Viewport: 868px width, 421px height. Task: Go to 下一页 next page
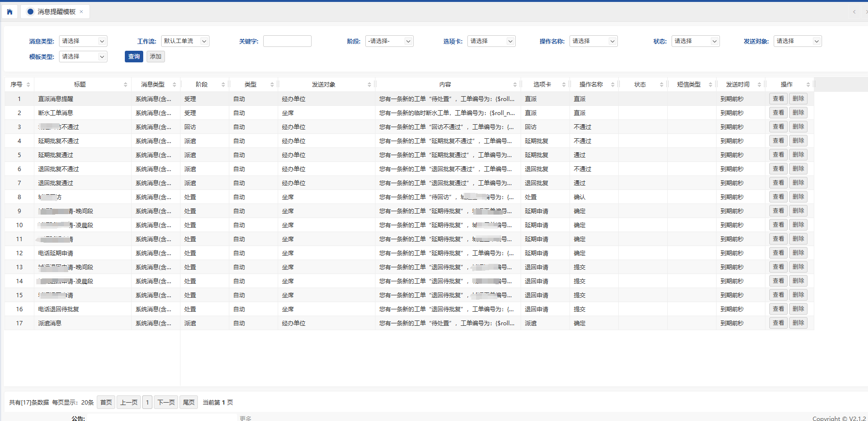tap(166, 402)
